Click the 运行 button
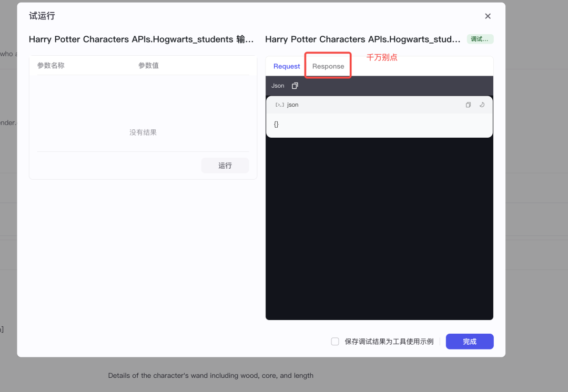 coord(225,166)
